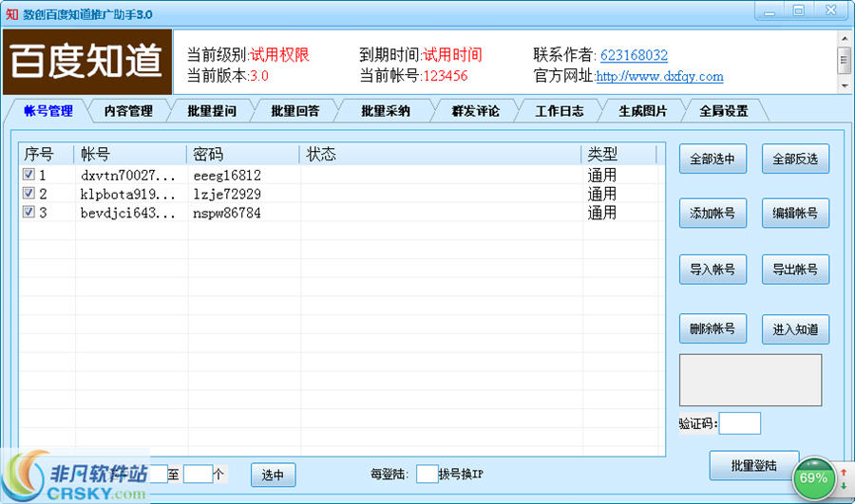This screenshot has width=855, height=504.
Task: Click the 全部选中 button
Action: [x=712, y=159]
